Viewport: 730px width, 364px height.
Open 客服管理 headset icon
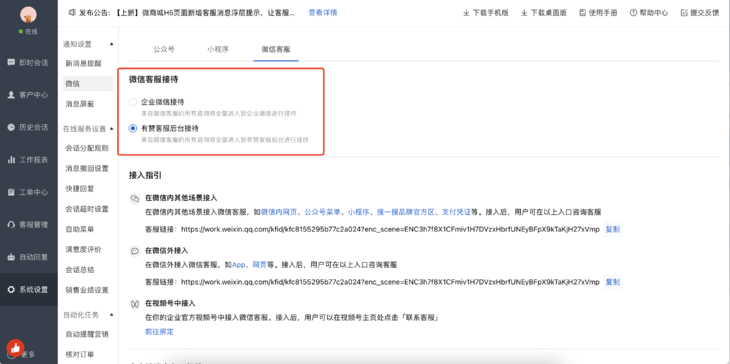click(x=11, y=224)
